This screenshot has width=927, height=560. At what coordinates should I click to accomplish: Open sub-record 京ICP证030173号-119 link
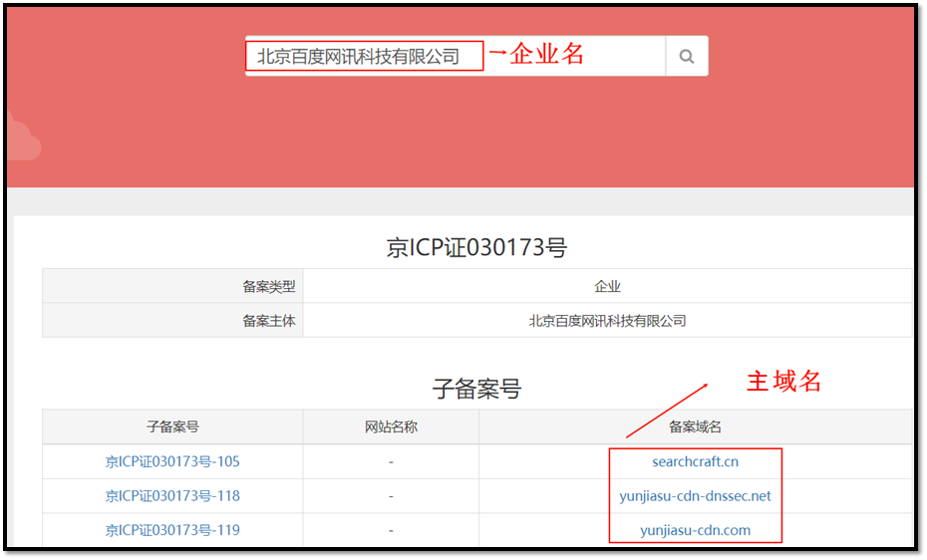(x=172, y=530)
